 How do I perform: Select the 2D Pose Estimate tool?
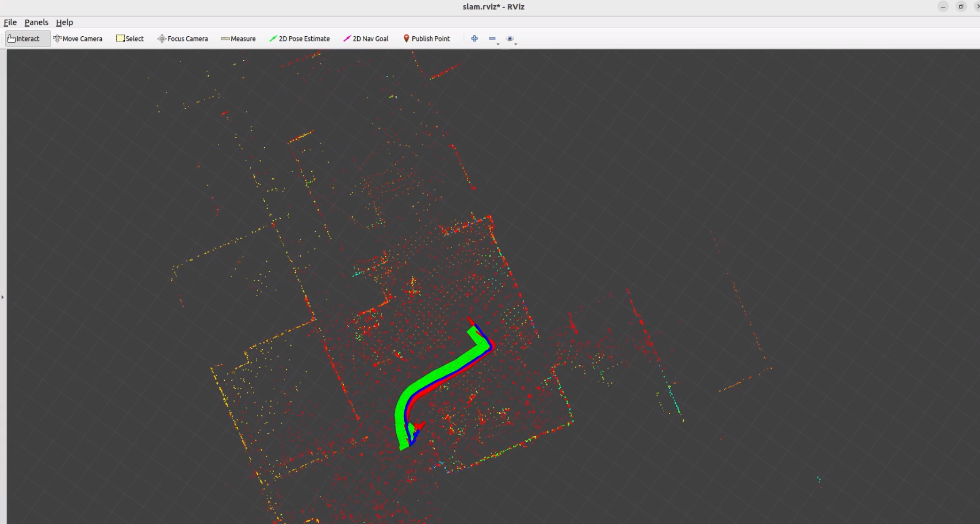coord(299,39)
